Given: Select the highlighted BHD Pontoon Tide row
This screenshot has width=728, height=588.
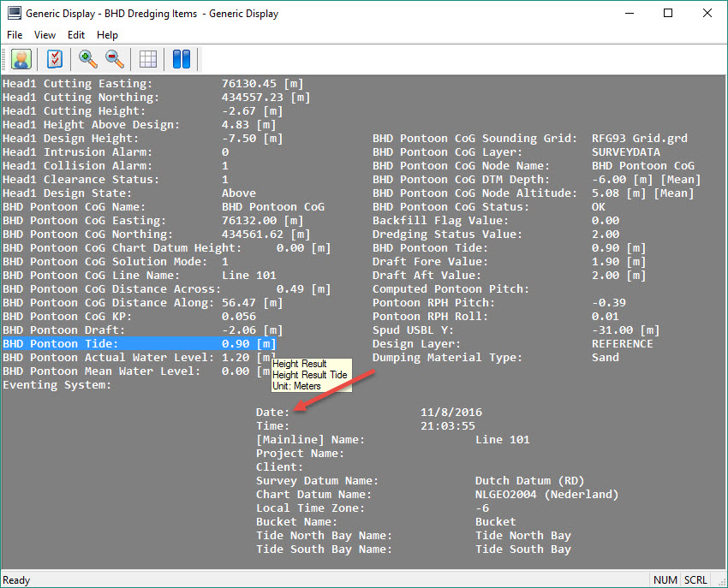Looking at the screenshot, I should click(137, 344).
